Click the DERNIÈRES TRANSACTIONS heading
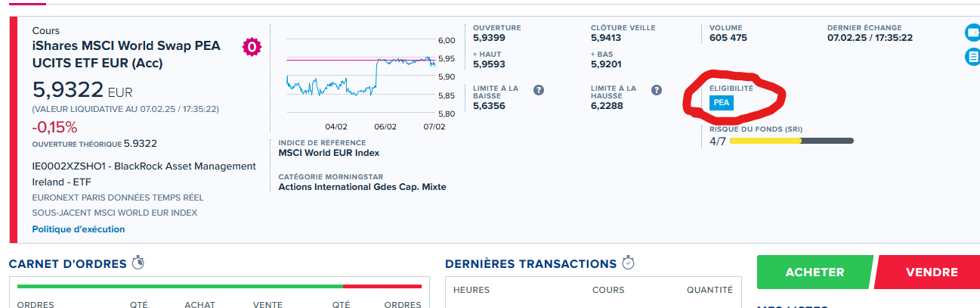Screen dimensions: 980x308 pyautogui.click(x=530, y=264)
